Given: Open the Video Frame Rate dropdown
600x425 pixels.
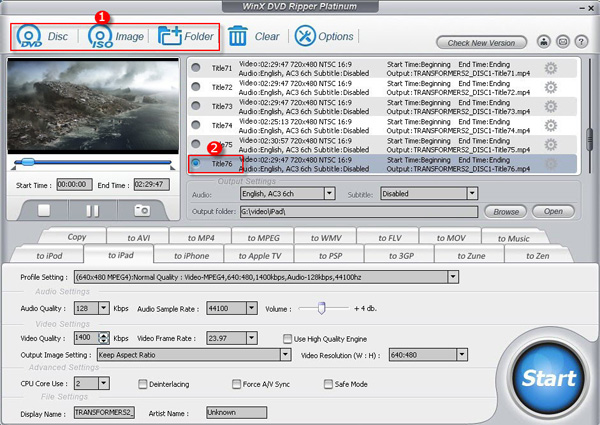Looking at the screenshot, I should click(x=251, y=338).
